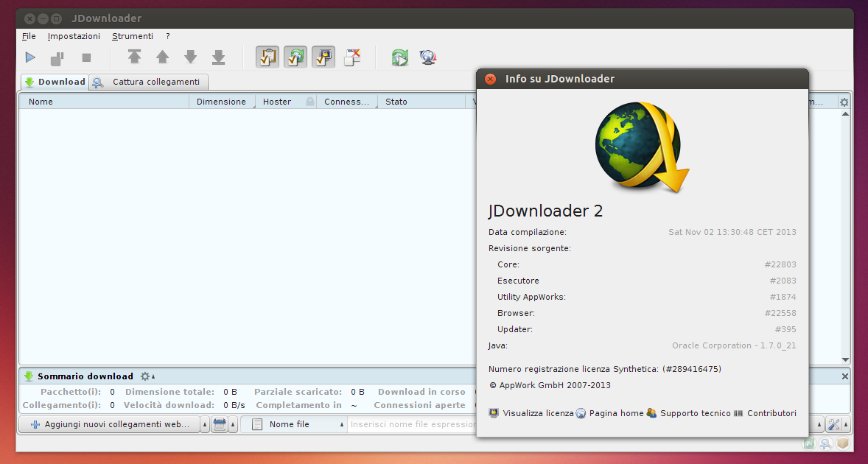Select Updater revision value #395
The image size is (868, 464).
pos(785,329)
